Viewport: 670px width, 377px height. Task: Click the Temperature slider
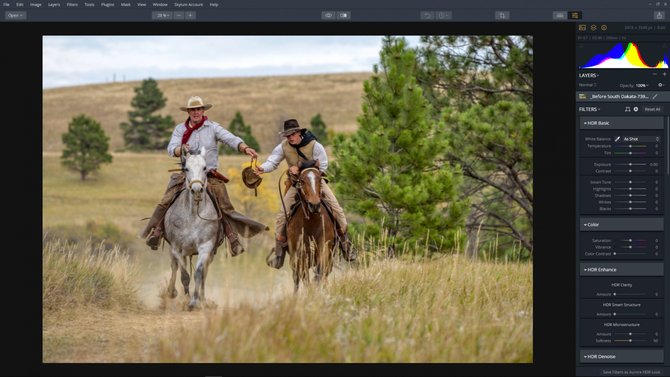631,146
